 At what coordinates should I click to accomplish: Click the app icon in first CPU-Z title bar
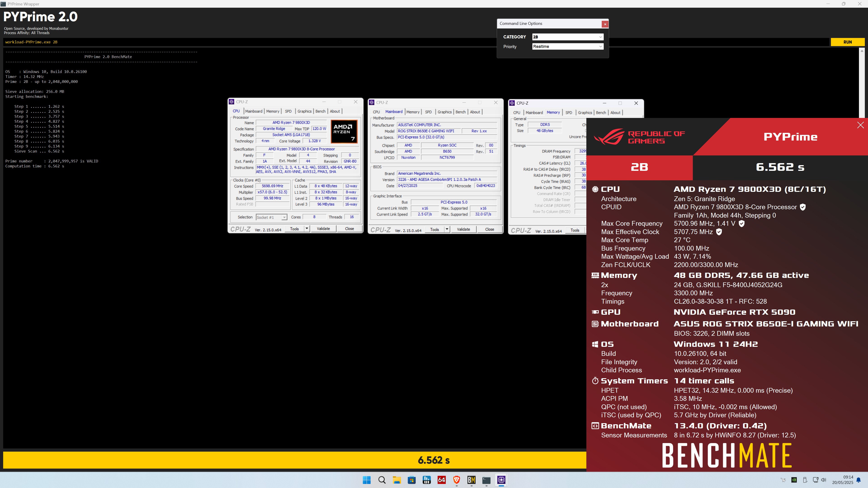coord(231,102)
